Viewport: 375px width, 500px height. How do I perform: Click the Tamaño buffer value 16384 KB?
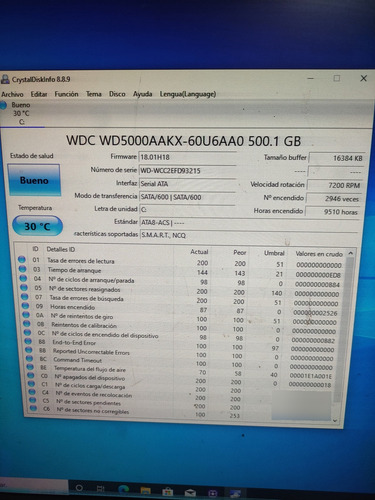click(x=337, y=158)
